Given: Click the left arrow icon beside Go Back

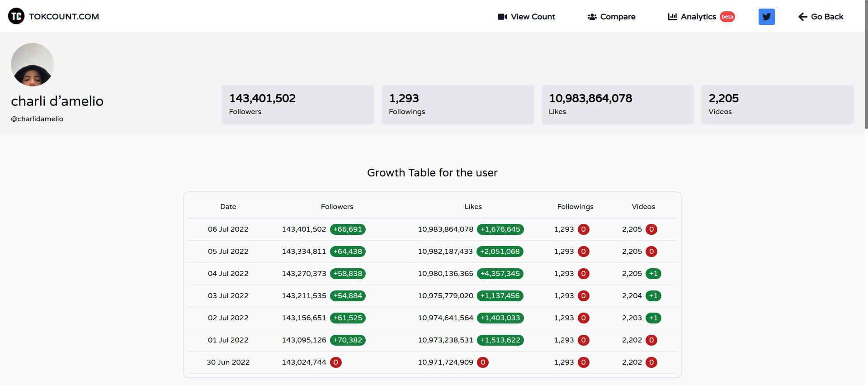Looking at the screenshot, I should coord(802,17).
